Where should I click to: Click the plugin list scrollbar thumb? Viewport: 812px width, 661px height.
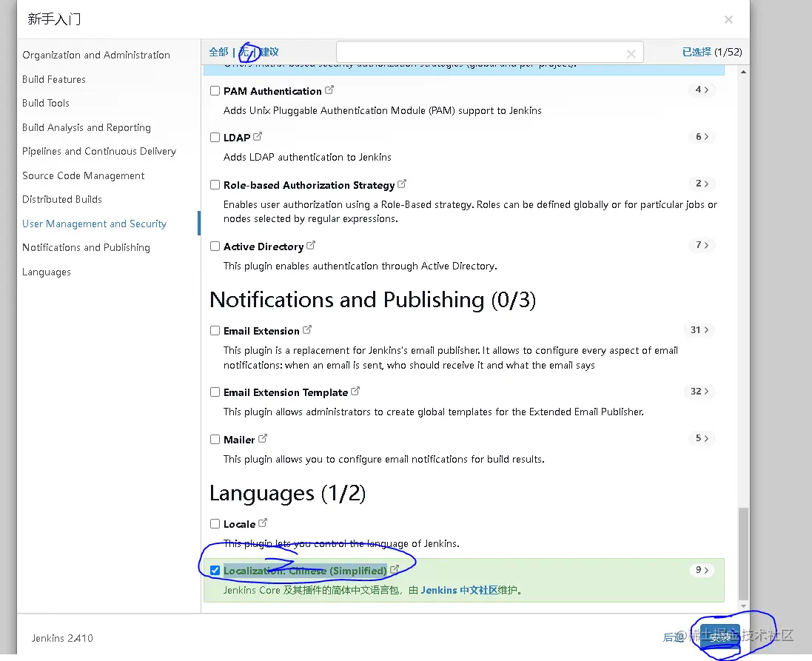click(743, 553)
